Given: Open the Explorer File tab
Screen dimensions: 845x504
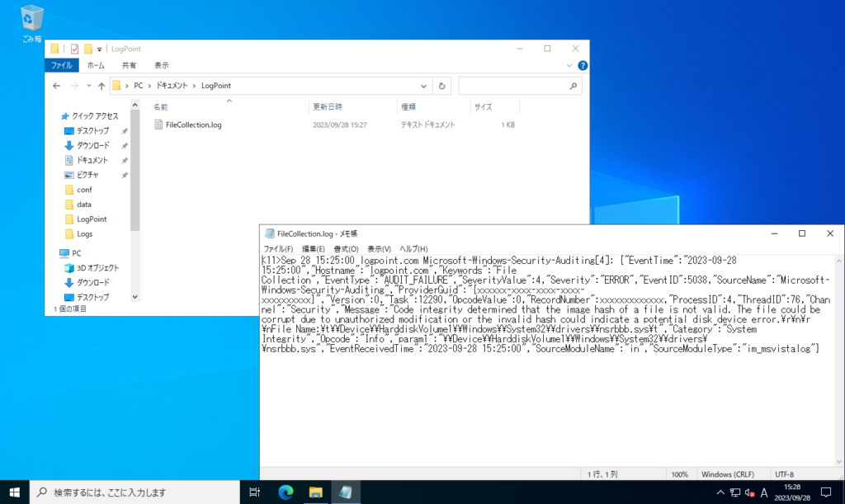Looking at the screenshot, I should pos(61,66).
